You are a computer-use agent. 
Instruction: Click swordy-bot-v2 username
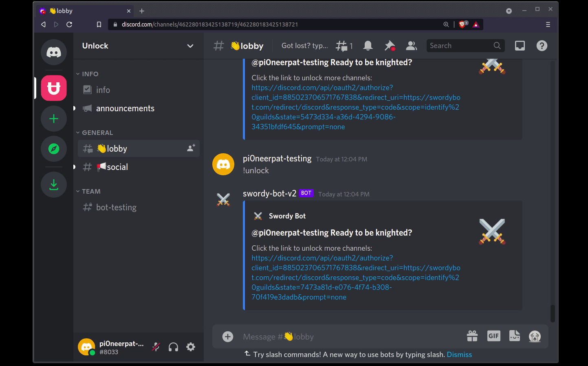pos(269,194)
